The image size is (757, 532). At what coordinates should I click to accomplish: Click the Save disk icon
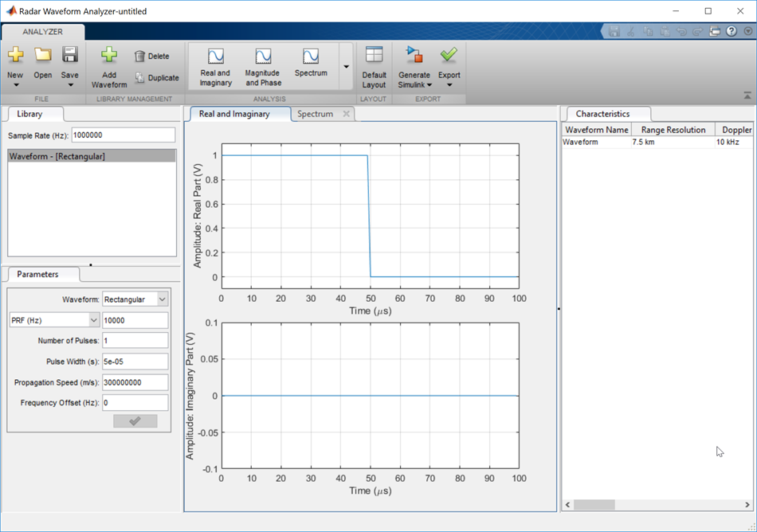(69, 56)
